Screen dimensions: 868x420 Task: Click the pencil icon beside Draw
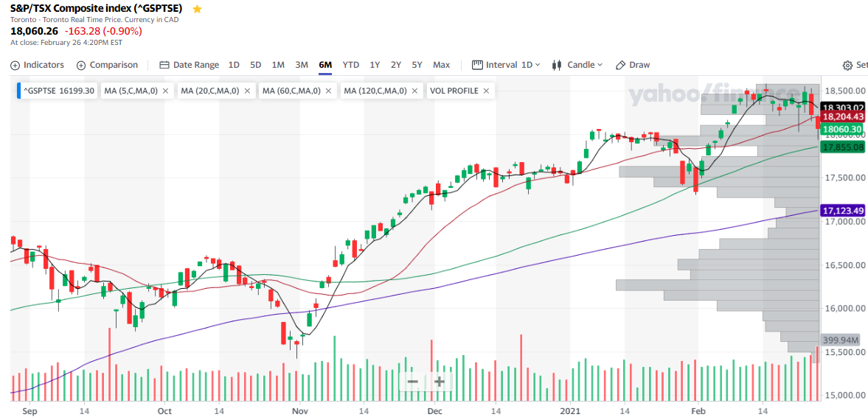pyautogui.click(x=620, y=65)
